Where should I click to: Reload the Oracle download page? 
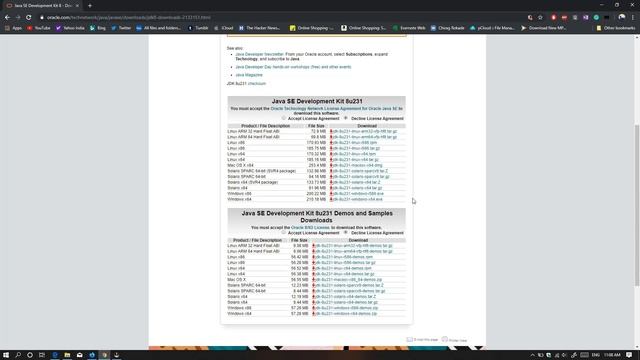29,18
